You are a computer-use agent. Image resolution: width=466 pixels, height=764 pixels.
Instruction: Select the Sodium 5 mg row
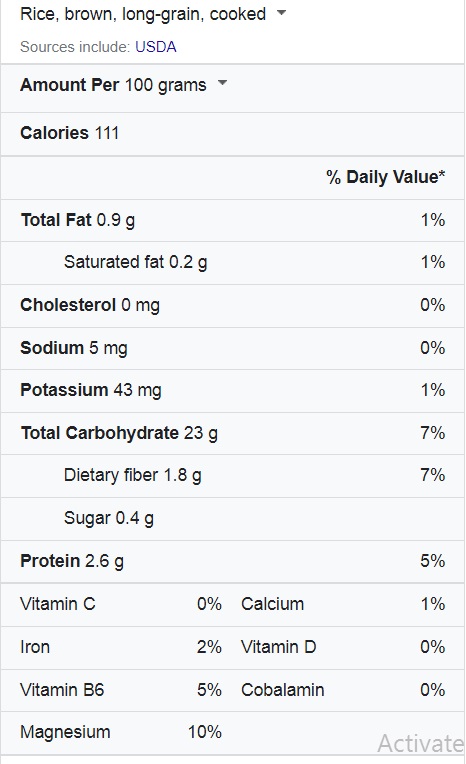(x=233, y=348)
